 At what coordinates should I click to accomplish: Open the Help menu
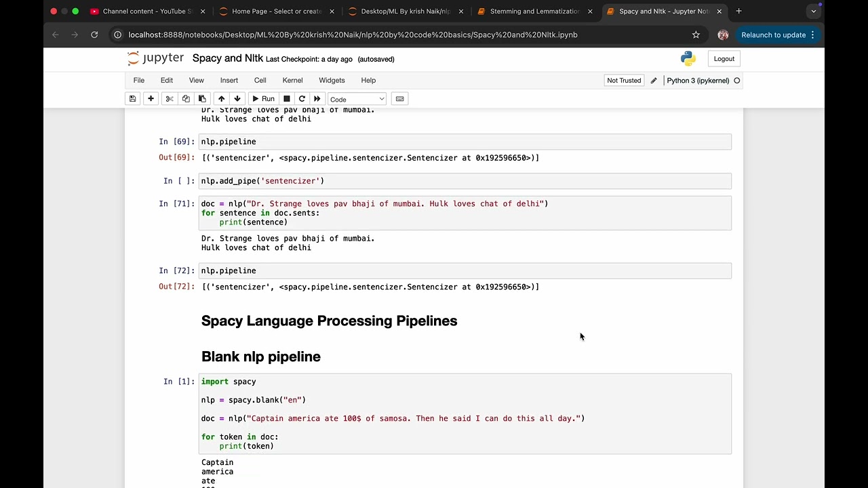pos(368,80)
